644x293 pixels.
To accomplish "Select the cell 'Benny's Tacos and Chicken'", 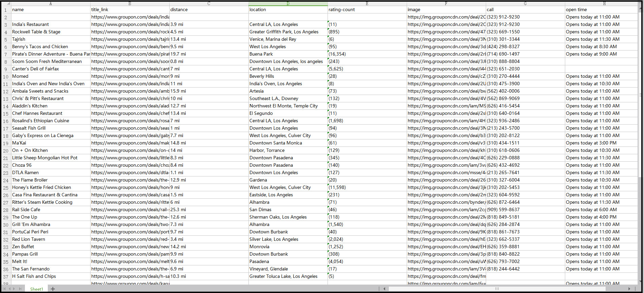I will [50, 47].
